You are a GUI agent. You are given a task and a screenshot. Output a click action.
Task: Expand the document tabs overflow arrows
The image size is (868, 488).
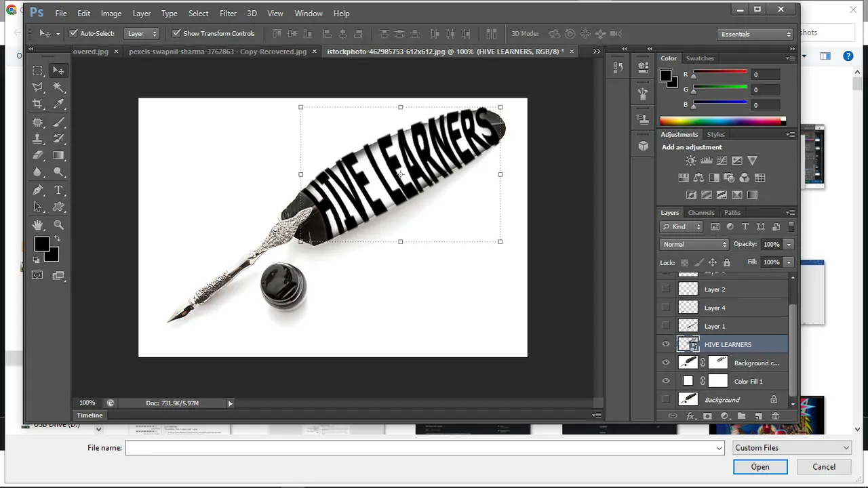click(x=597, y=52)
